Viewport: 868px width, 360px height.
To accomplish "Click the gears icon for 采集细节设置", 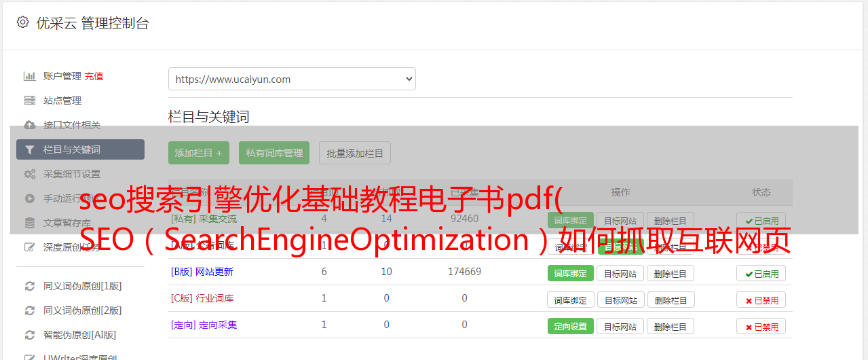I will (x=29, y=174).
